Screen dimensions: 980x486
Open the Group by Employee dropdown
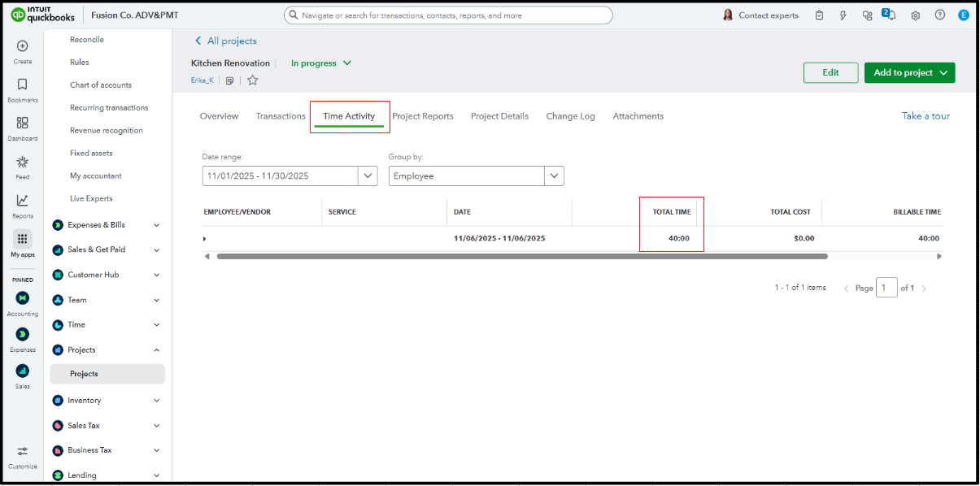click(554, 176)
